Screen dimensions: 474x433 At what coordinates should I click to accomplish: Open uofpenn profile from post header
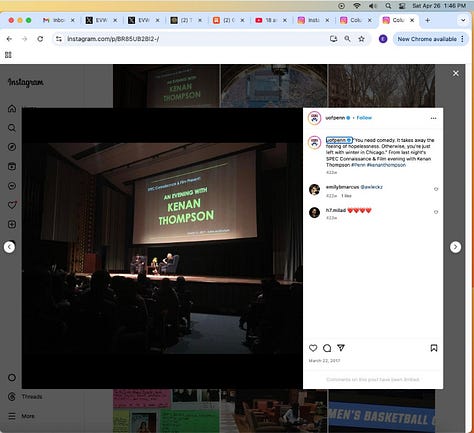pos(335,118)
